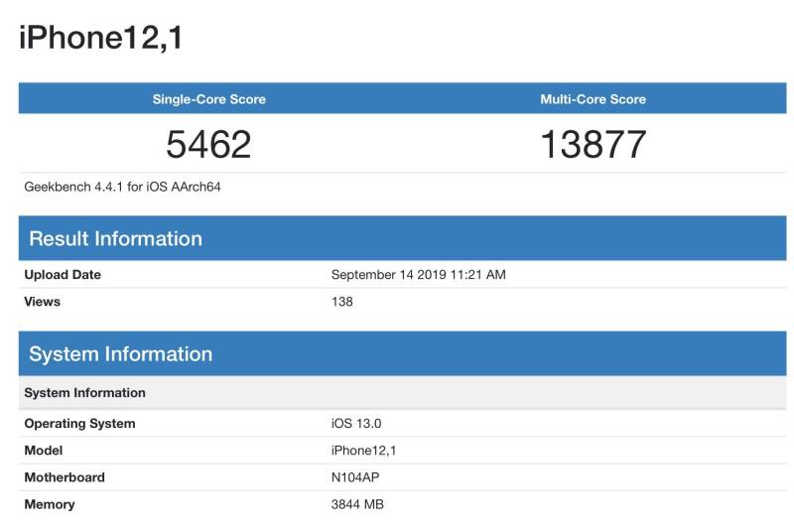The image size is (794, 532).
Task: Click the 13877 multi-core score value
Action: tap(593, 144)
